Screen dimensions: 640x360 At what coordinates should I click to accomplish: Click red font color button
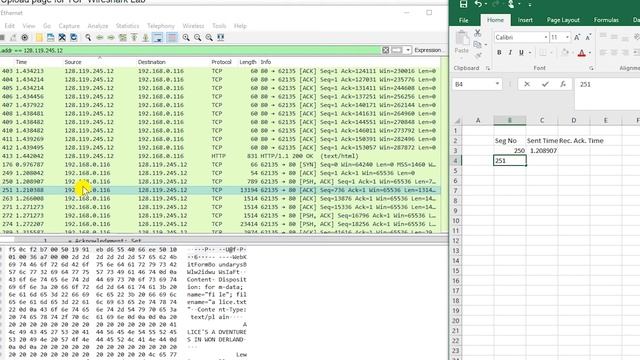[582, 53]
